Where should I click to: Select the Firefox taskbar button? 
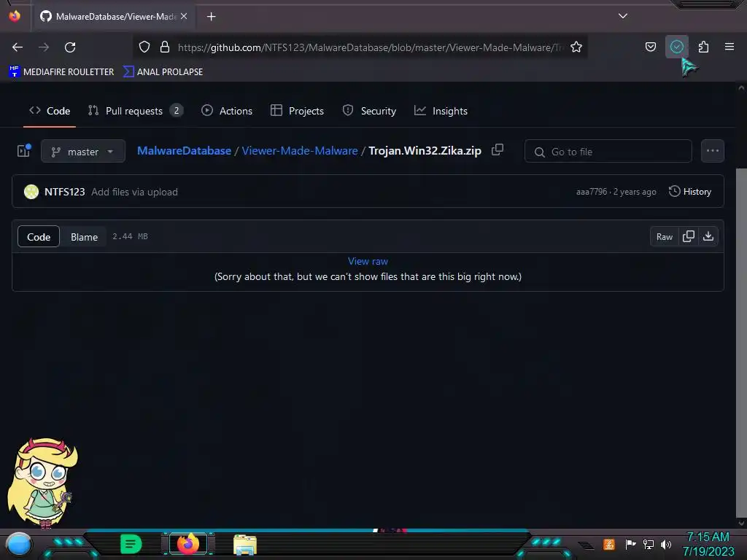click(187, 544)
